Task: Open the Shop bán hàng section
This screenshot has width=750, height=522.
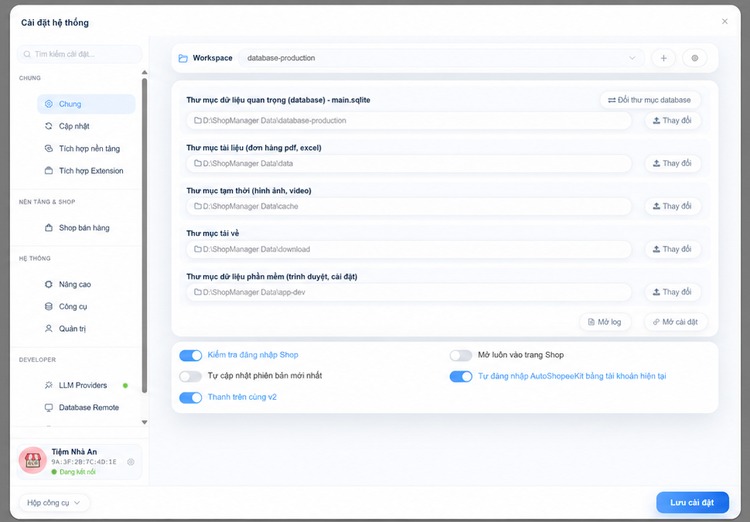Action: pyautogui.click(x=86, y=228)
